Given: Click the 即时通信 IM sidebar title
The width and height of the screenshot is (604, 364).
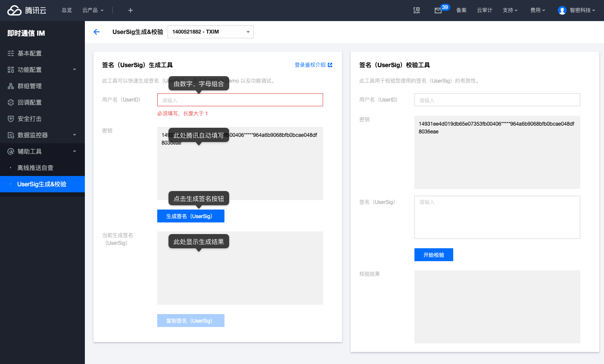Looking at the screenshot, I should click(x=26, y=33).
